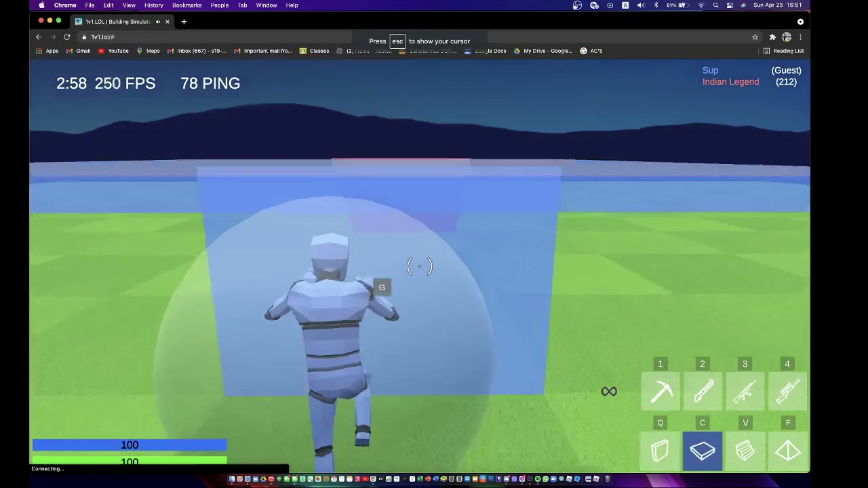
Task: Click the infinity ammo indicator
Action: click(609, 392)
